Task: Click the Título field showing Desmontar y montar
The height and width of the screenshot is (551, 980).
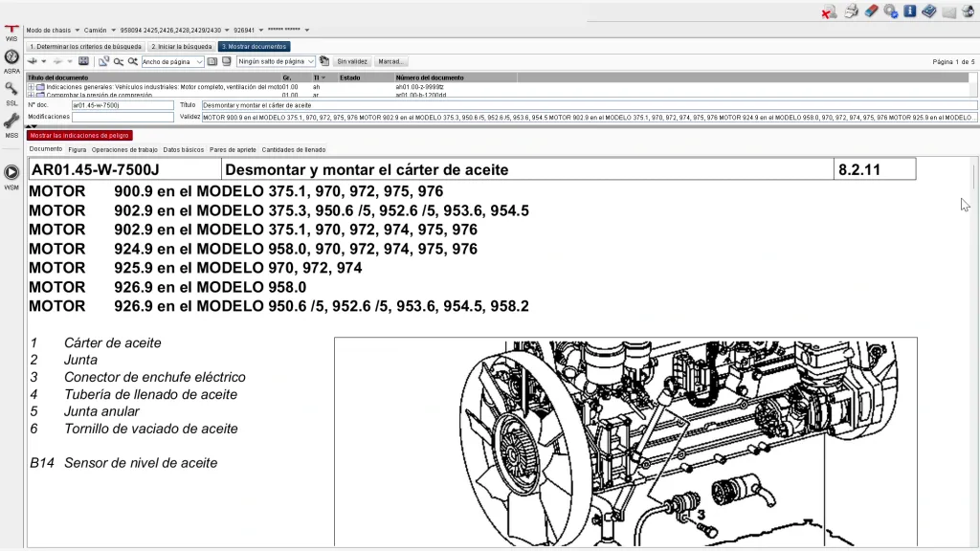Action: pyautogui.click(x=590, y=105)
